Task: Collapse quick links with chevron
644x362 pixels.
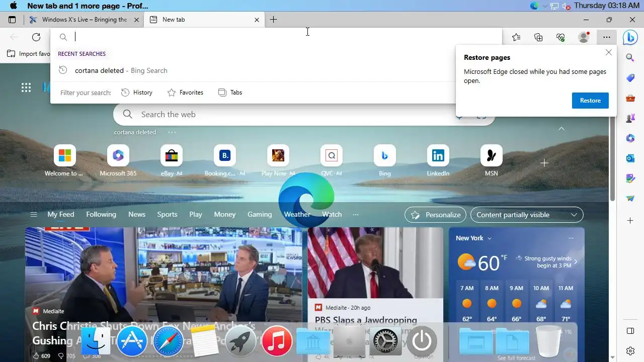Action: [561, 129]
